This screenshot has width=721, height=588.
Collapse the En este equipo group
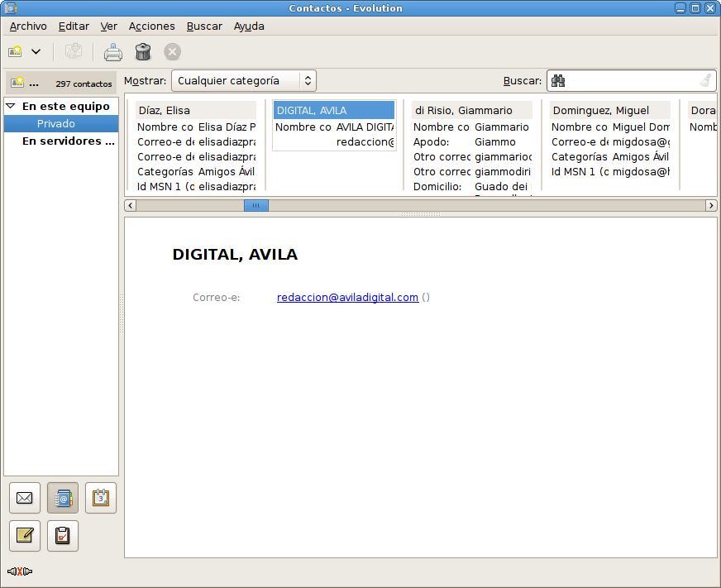click(11, 107)
